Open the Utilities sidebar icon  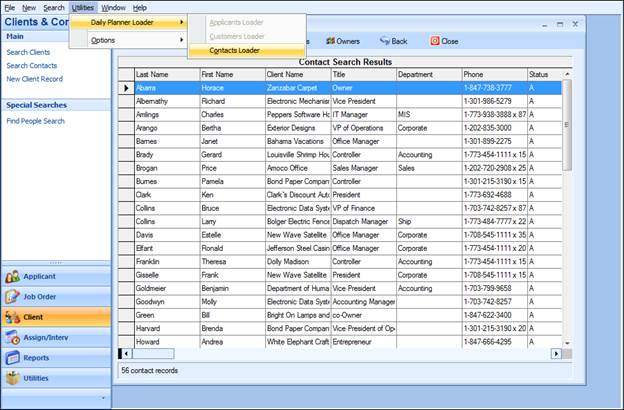(x=14, y=378)
